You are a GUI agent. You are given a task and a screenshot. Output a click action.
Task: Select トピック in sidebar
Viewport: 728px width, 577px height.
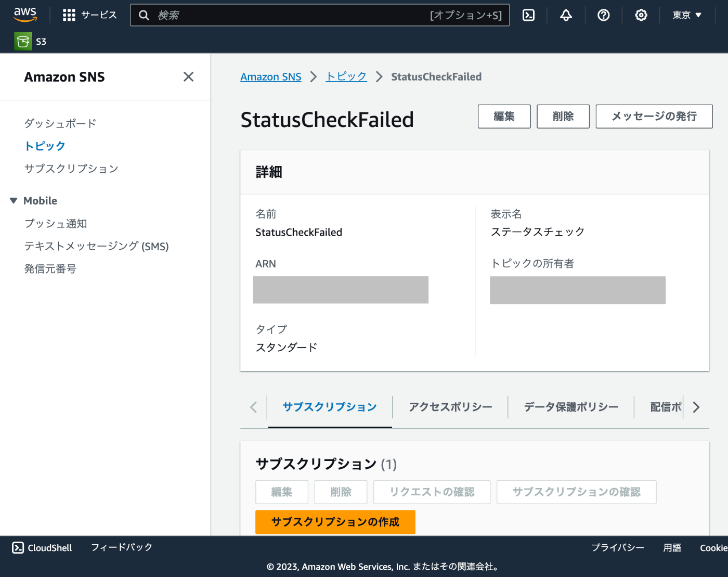click(x=45, y=146)
